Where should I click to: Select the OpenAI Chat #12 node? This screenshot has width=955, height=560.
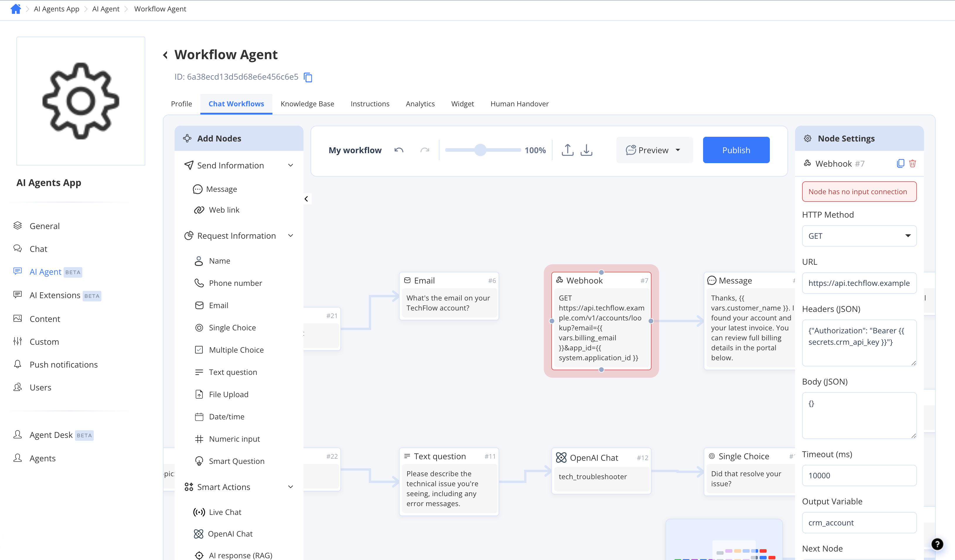(601, 471)
